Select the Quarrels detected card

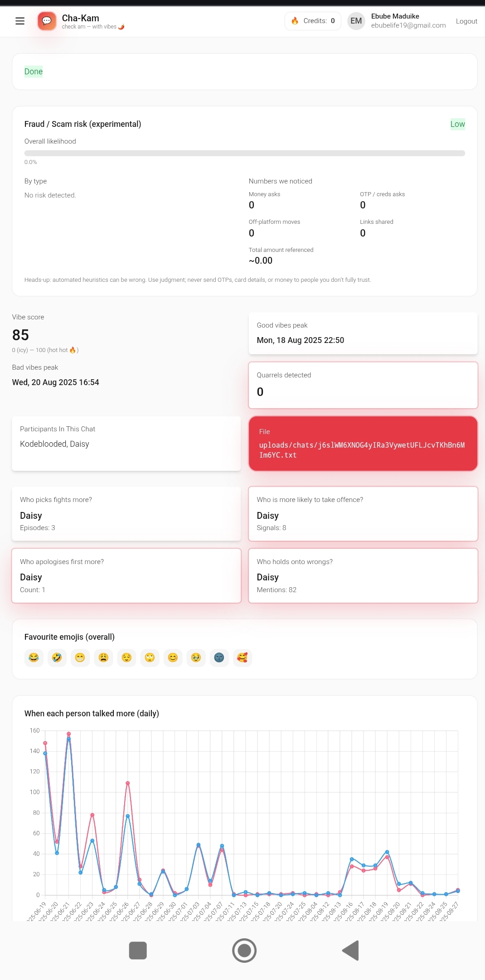[363, 385]
